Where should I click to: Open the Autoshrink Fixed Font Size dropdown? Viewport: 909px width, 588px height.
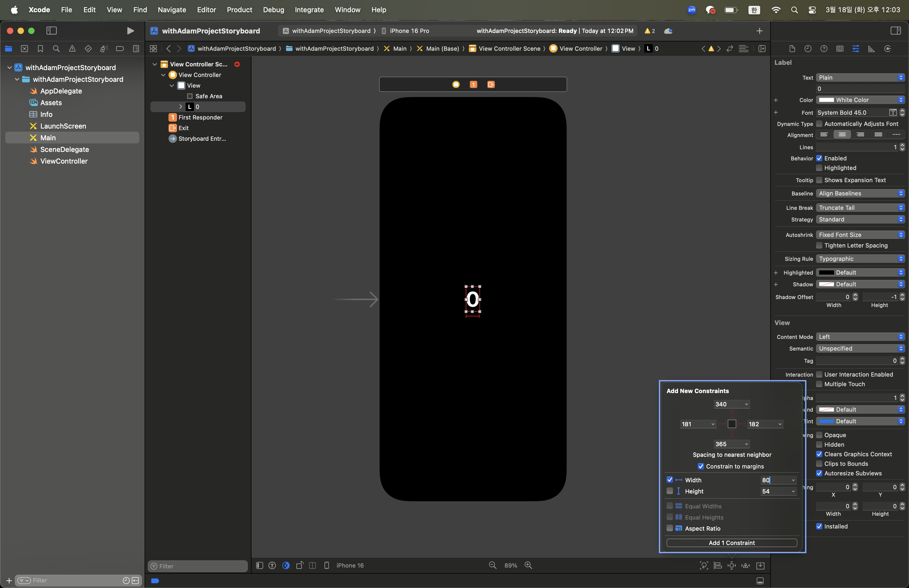click(860, 235)
